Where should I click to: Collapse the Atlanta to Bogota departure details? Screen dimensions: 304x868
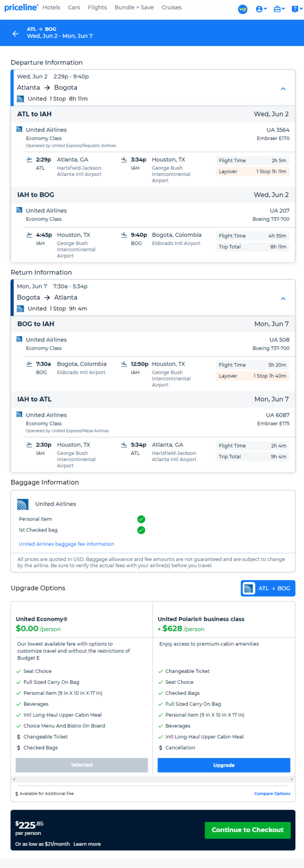point(283,89)
